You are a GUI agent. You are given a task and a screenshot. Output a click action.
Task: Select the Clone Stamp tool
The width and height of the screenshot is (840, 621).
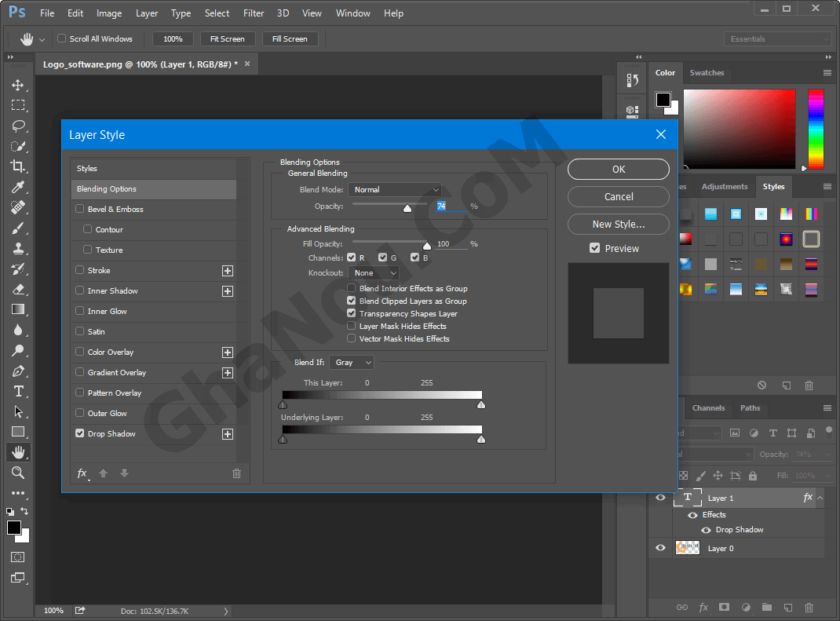point(18,249)
